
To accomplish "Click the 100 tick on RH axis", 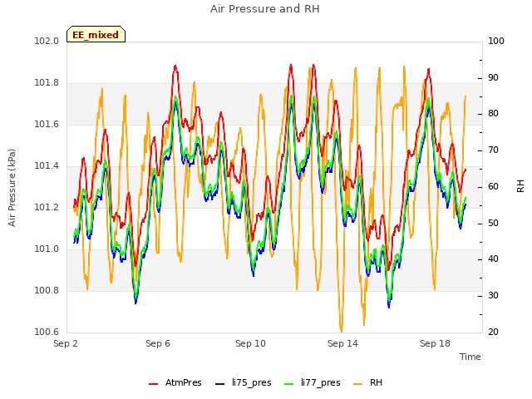I will [496, 41].
